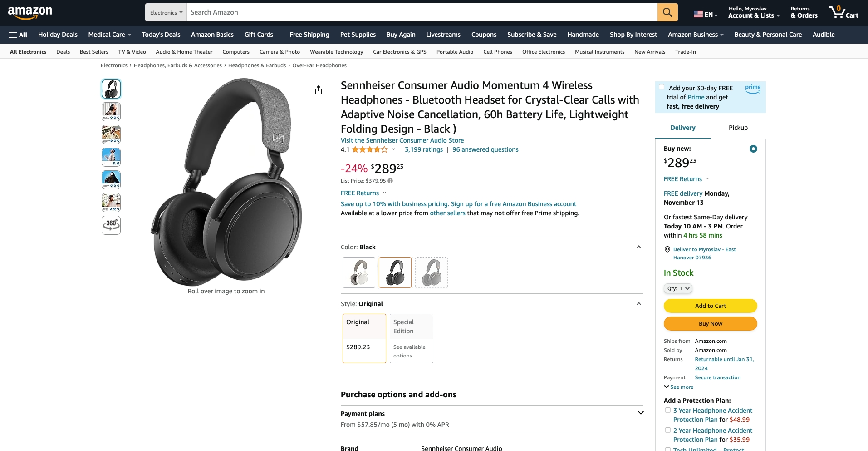
Task: Open the All hamburger menu
Action: click(18, 35)
